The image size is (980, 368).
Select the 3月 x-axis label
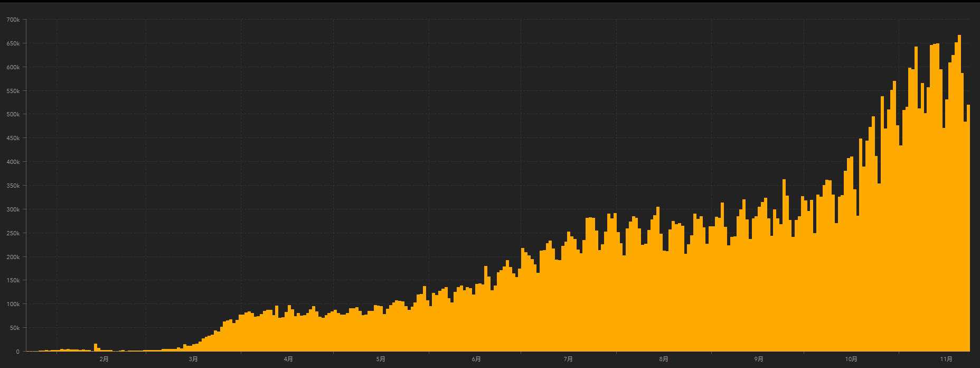coord(193,360)
